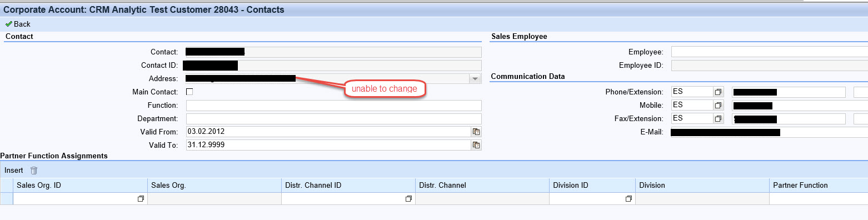Open calendar picker for Valid From
Viewport: 868px width, 220px height.
coord(476,132)
